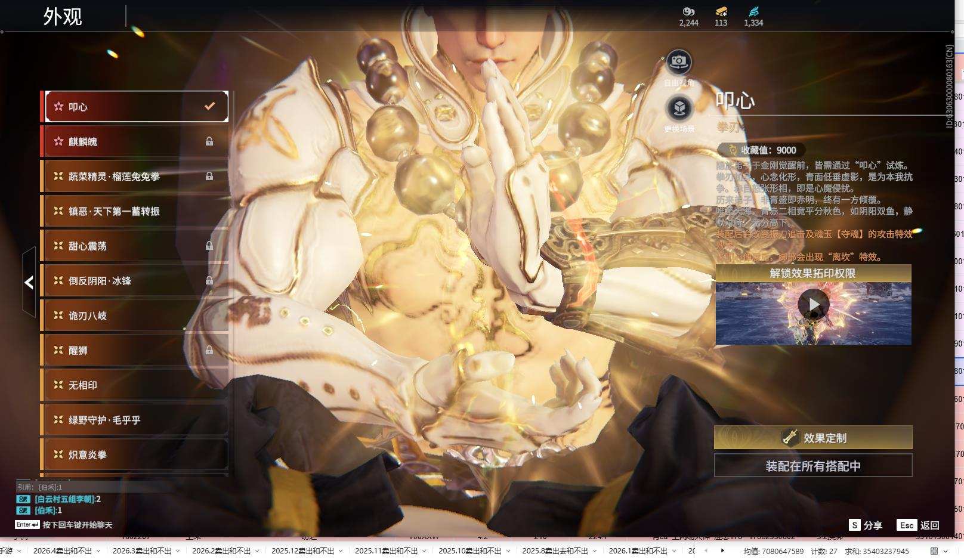
Task: Open dropdown arrow of 2025.10卖出和不出 tab
Action: pyautogui.click(x=508, y=551)
